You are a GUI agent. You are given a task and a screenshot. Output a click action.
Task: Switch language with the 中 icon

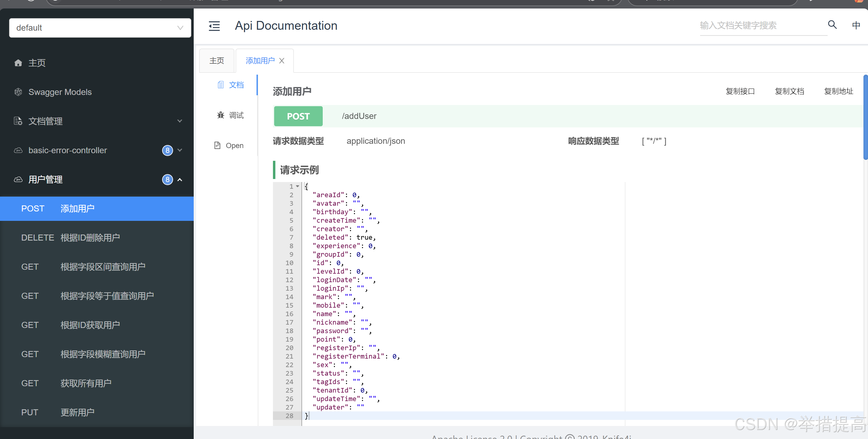(856, 25)
